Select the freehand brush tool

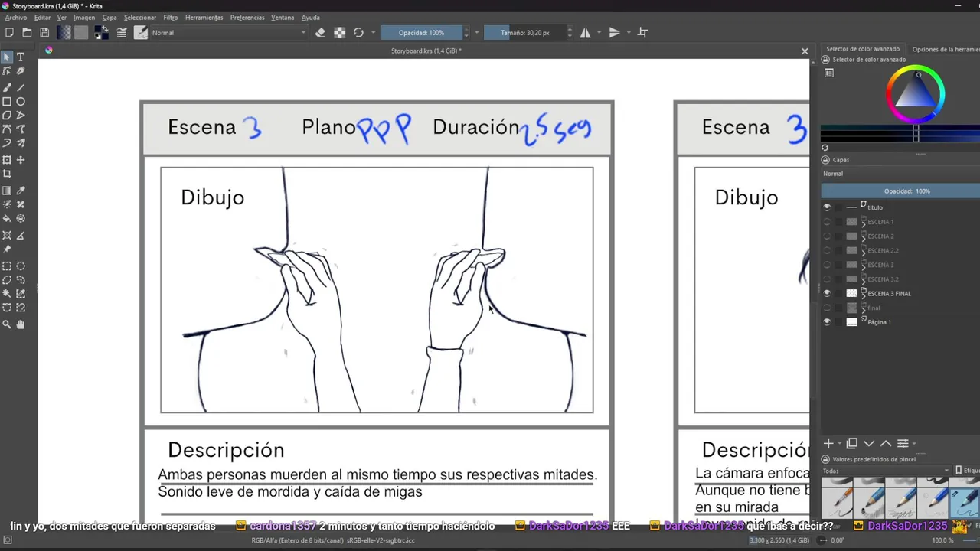tap(7, 88)
